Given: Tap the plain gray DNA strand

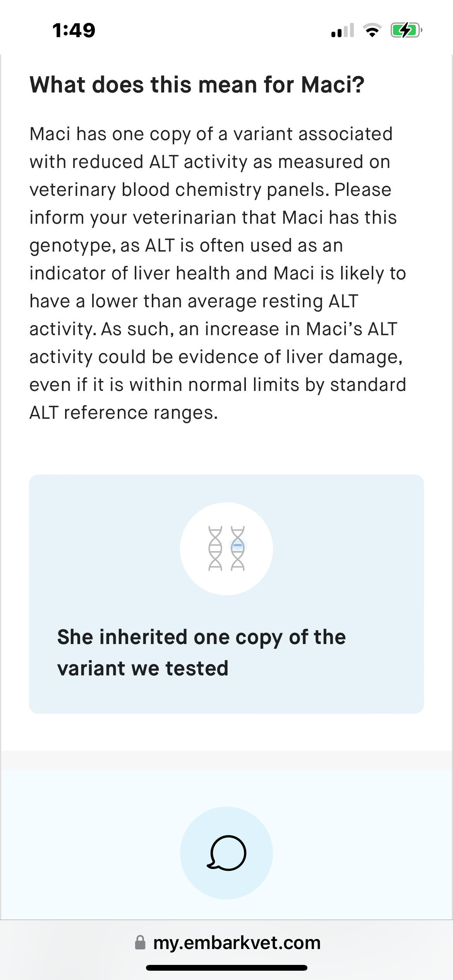Looking at the screenshot, I should [215, 548].
